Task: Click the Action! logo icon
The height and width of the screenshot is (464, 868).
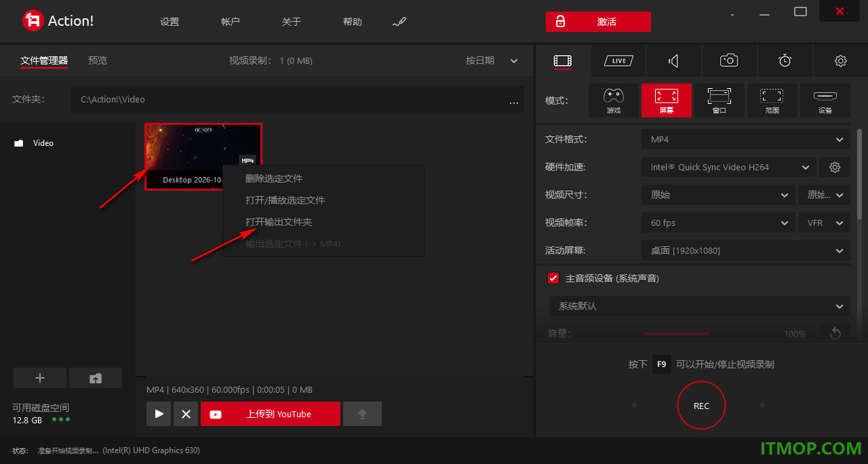Action: [33, 20]
